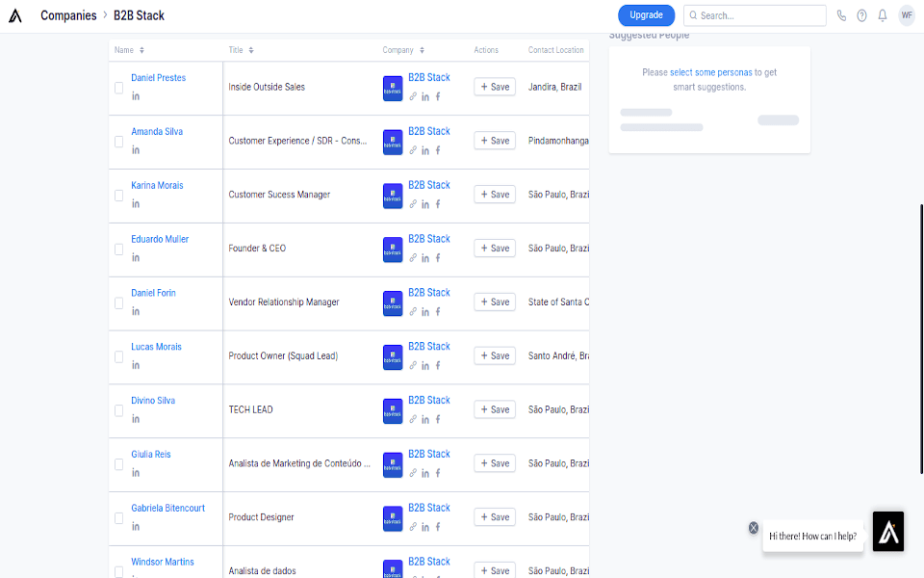
Task: Open B2B Stack link in Karina Morais row
Action: (x=429, y=185)
